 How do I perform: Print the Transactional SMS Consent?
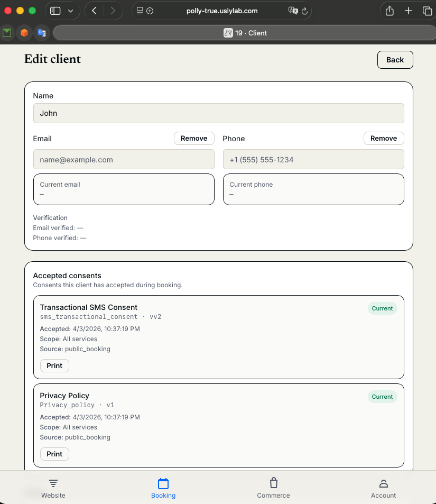(54, 366)
